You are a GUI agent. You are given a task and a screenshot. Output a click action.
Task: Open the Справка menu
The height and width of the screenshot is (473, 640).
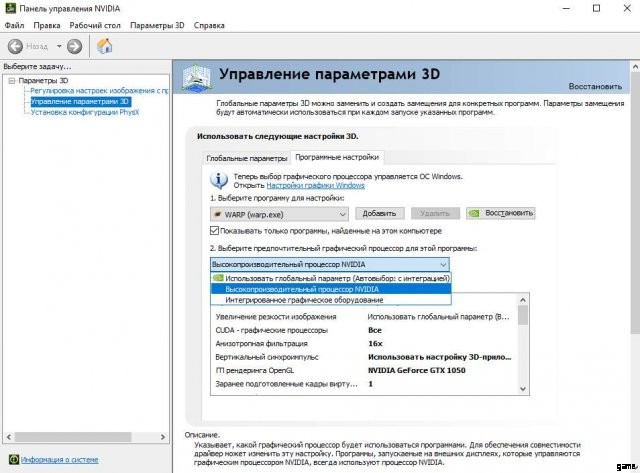click(209, 25)
